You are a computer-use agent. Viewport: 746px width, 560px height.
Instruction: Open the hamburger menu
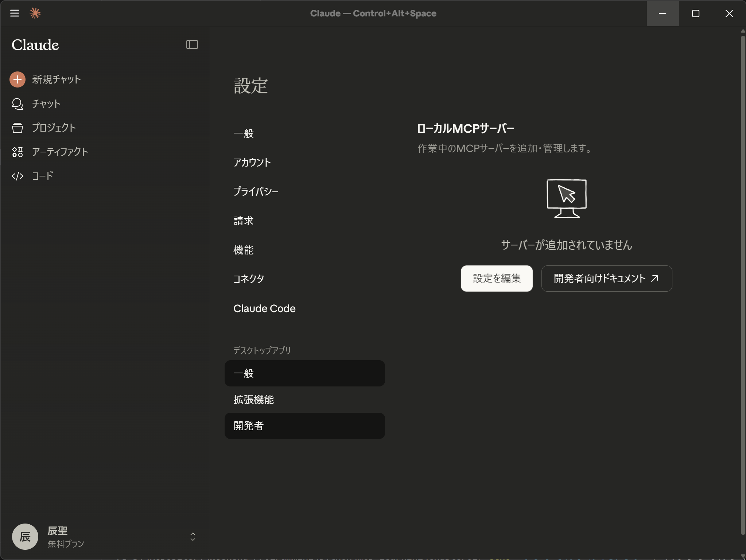pos(15,13)
